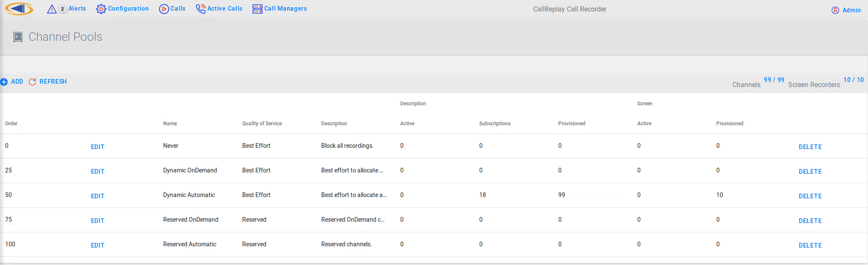Edit the Reserved OnDemand pool
This screenshot has height=265, width=868.
[x=98, y=221]
